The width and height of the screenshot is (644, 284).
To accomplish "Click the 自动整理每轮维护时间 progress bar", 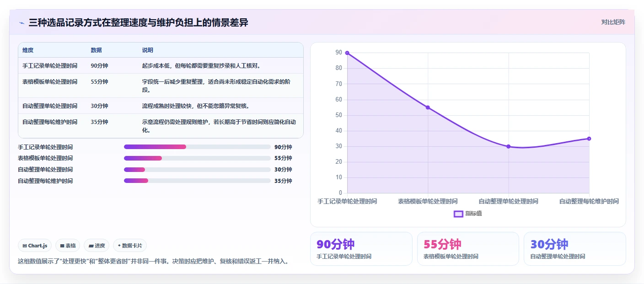I will (197, 181).
